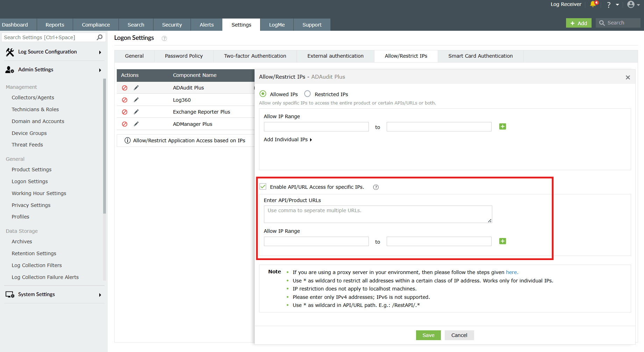Expand Add Individual IPs
This screenshot has height=352, width=644.
click(288, 139)
